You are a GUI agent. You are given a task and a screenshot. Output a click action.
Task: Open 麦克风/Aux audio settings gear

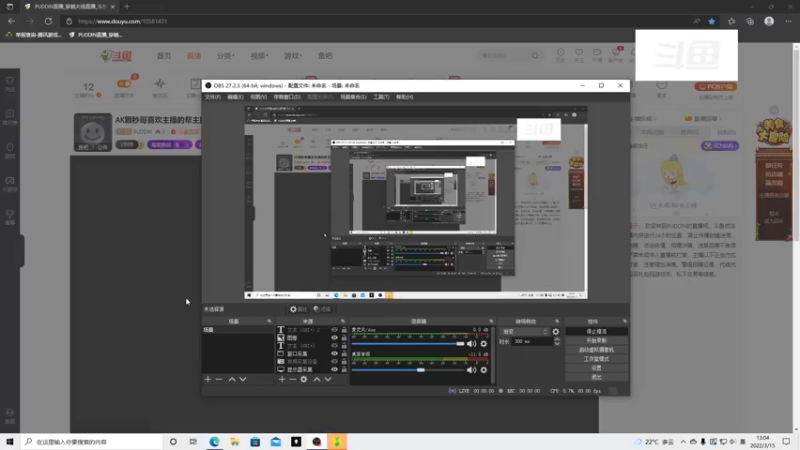click(484, 344)
